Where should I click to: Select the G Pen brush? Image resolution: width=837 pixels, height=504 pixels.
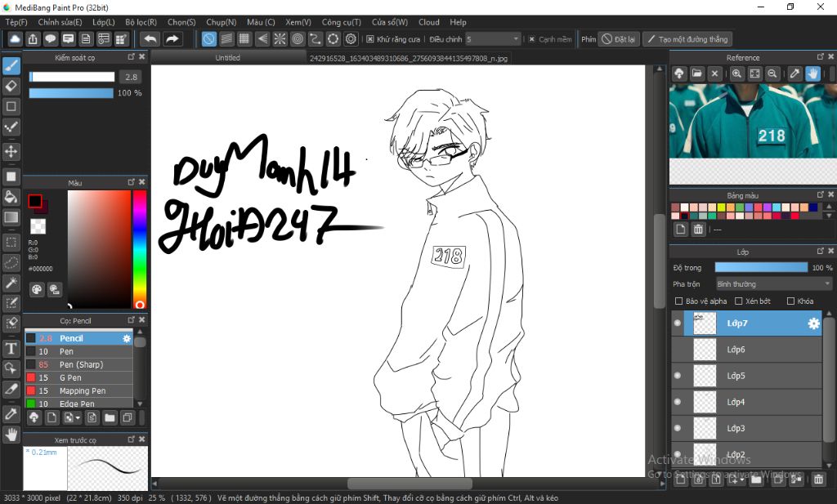[78, 377]
